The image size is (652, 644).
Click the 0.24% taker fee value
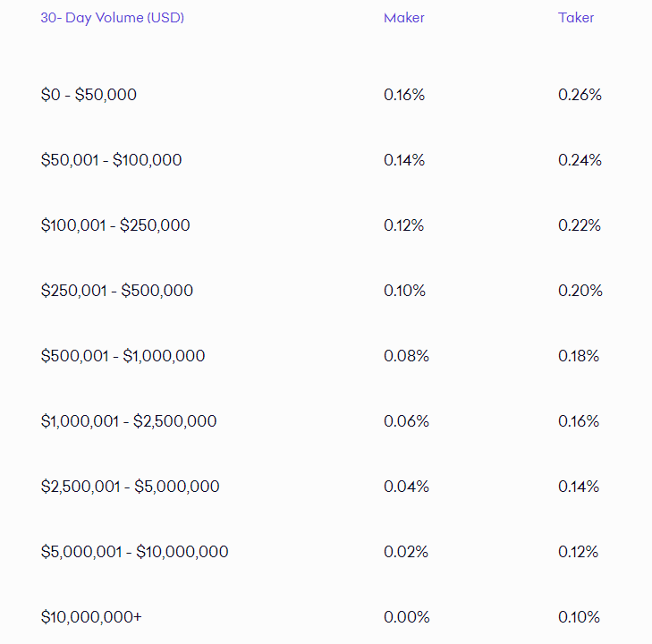click(580, 160)
